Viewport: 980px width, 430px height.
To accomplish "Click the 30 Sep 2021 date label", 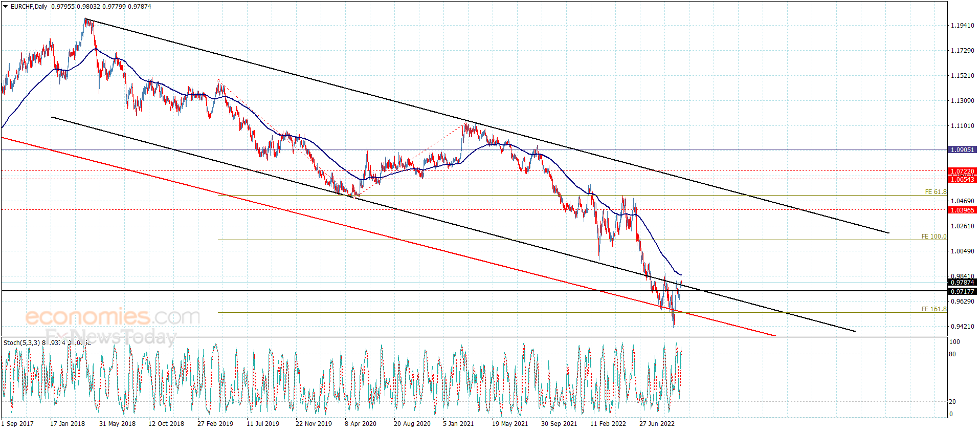I will (x=559, y=423).
